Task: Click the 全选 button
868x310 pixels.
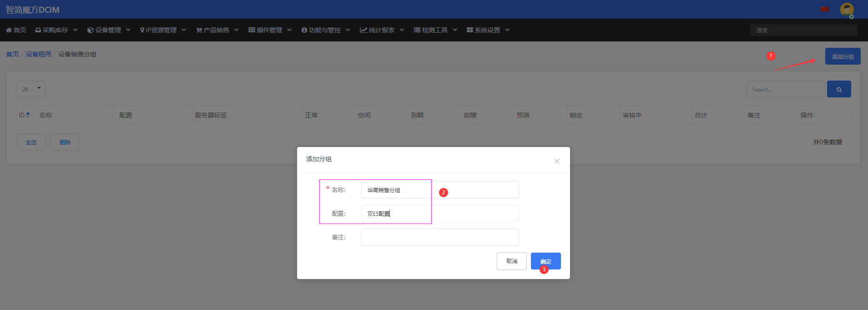Action: point(31,142)
